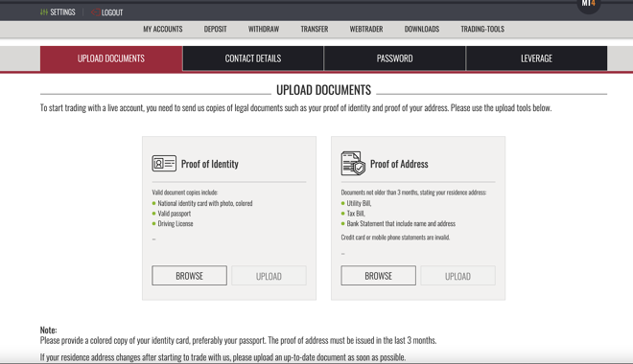
Task: Select the Transfer menu item
Action: [x=315, y=29]
